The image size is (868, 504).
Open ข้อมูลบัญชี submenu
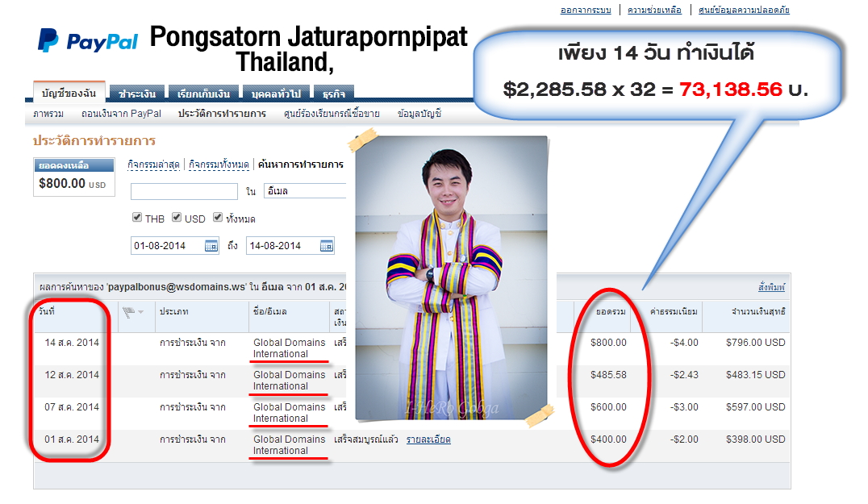(x=419, y=114)
